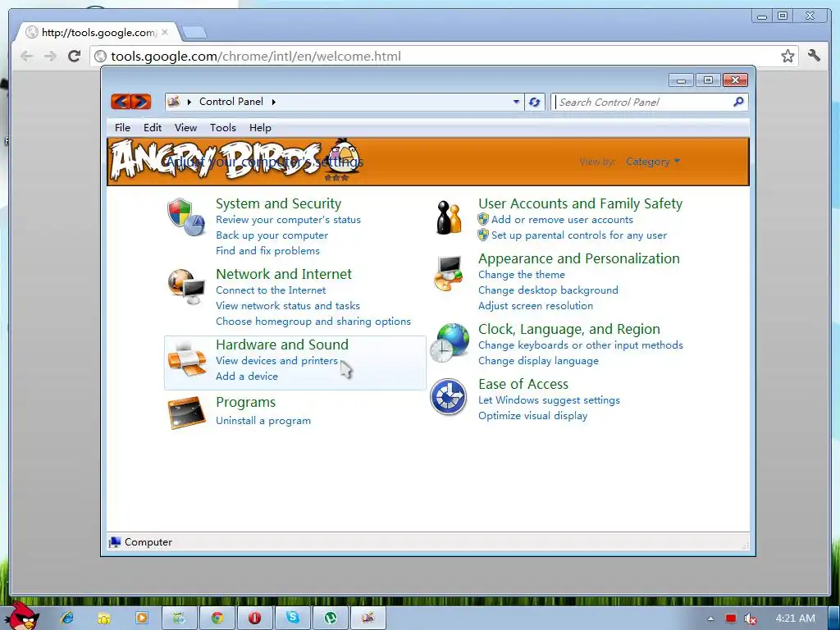Select the tools.google.com Chrome tab
This screenshot has height=630, width=840.
(x=98, y=32)
